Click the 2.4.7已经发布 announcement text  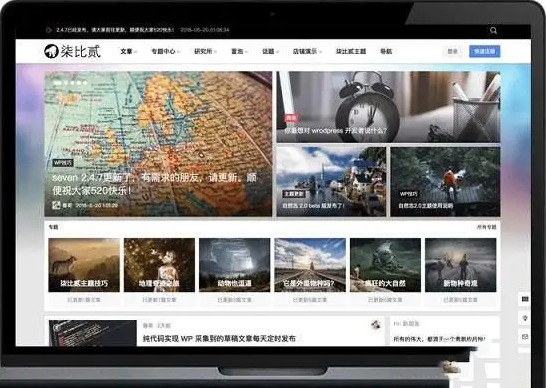click(x=115, y=30)
